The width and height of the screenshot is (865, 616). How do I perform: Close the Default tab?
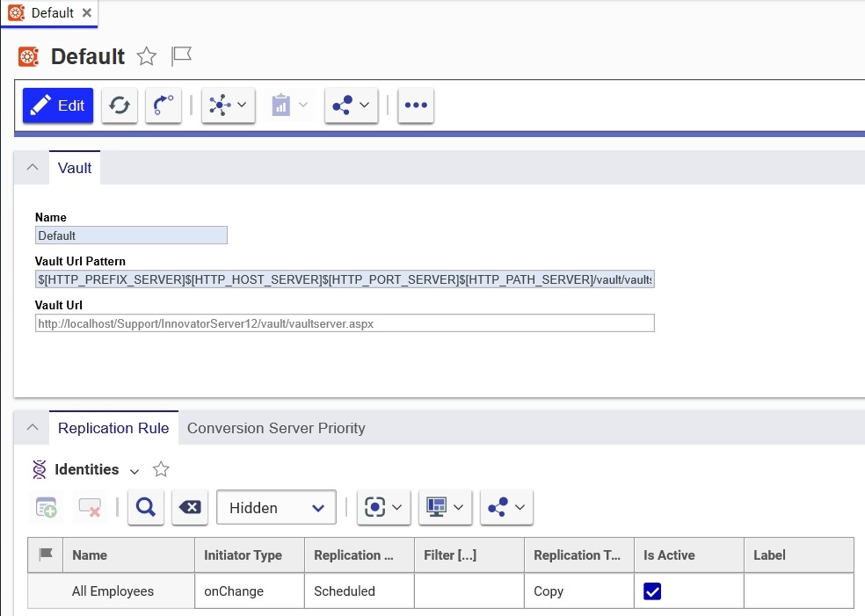(87, 12)
